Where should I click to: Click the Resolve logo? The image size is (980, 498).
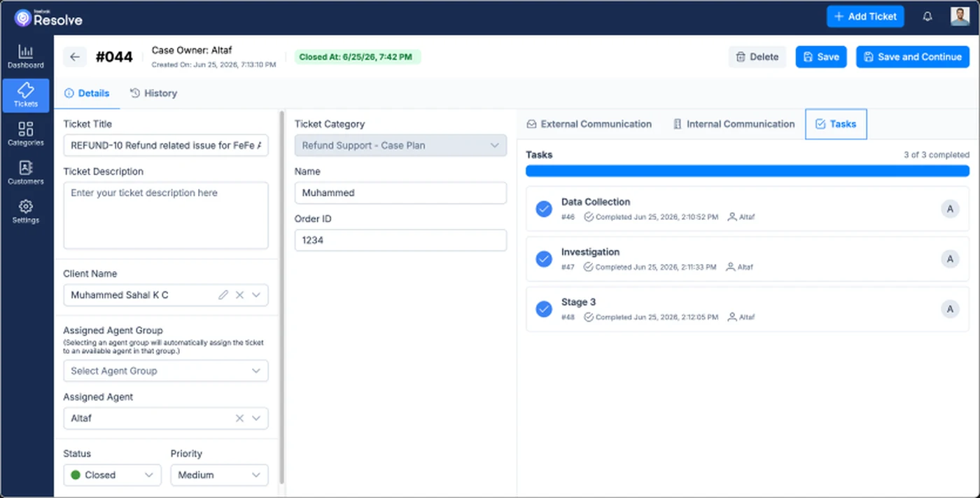point(48,19)
